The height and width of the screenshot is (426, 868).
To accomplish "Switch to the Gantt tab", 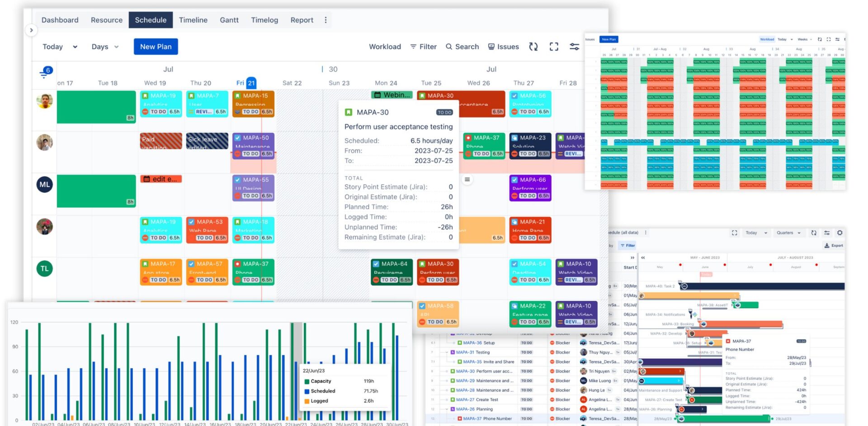I will [229, 20].
